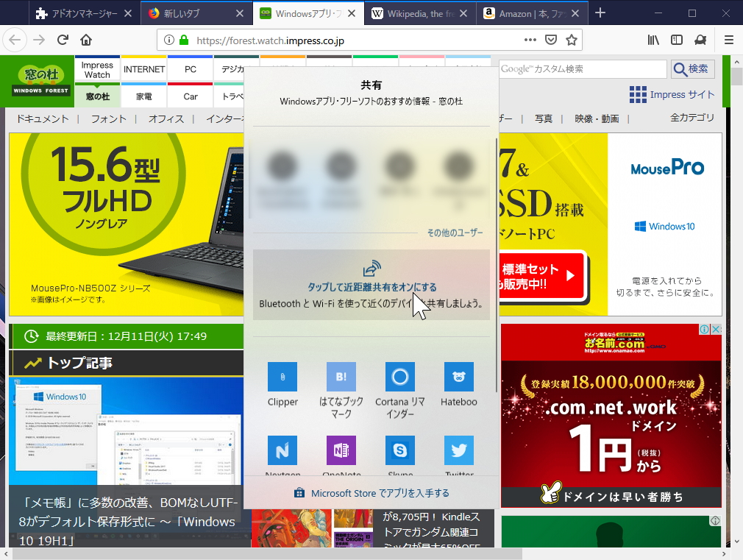Share via はてなブックマーク icon

coord(341,378)
